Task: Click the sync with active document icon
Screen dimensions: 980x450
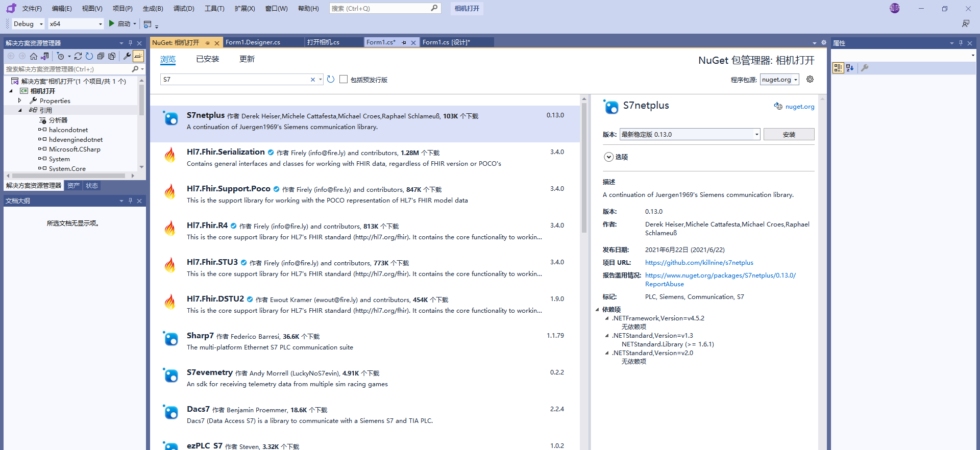Action: tap(78, 56)
